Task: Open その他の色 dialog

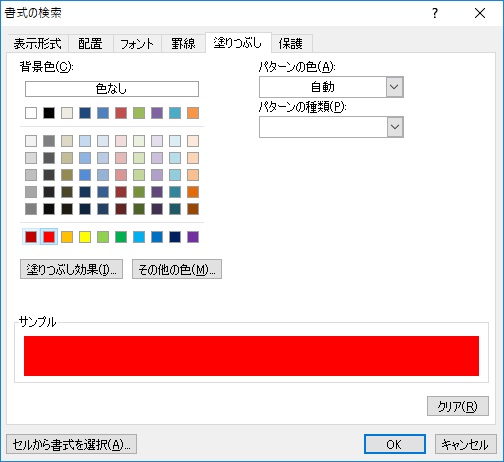Action: point(177,269)
